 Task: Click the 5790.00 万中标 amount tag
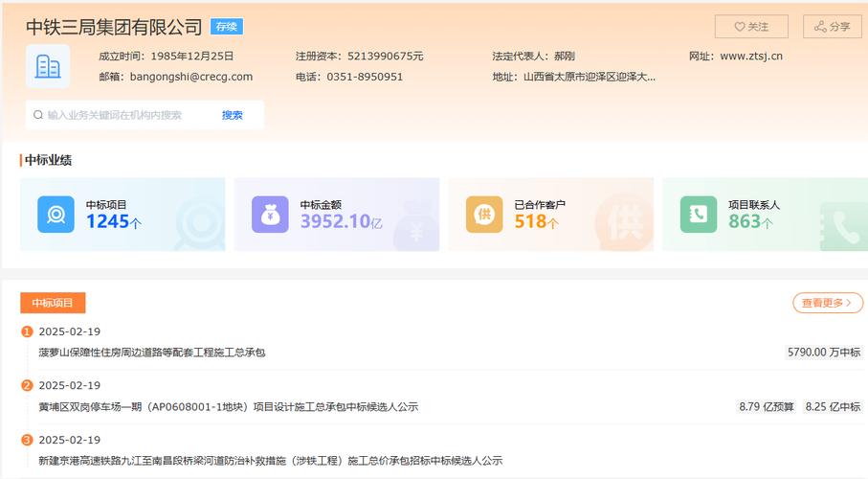[x=824, y=352]
